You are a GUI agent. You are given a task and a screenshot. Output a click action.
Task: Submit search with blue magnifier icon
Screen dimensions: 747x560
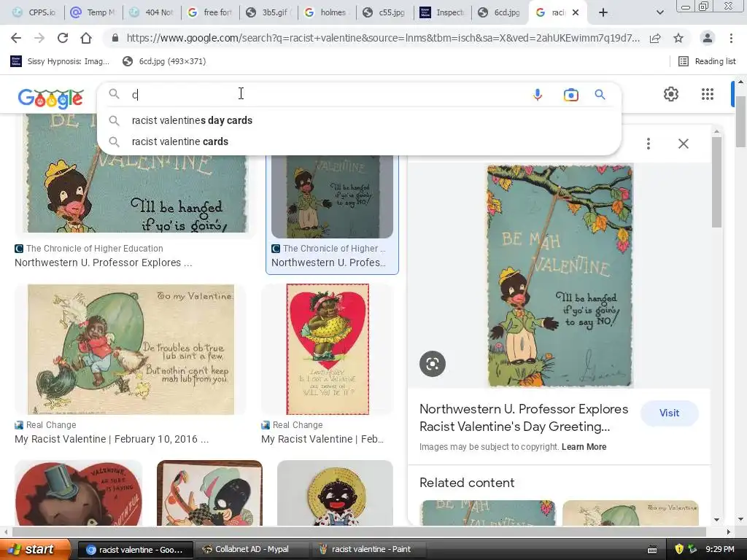point(600,95)
